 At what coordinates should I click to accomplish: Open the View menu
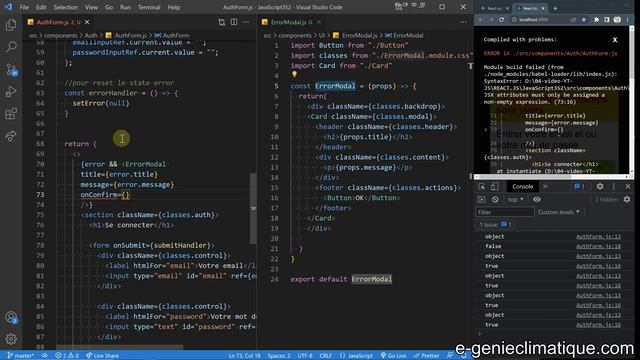click(91, 7)
